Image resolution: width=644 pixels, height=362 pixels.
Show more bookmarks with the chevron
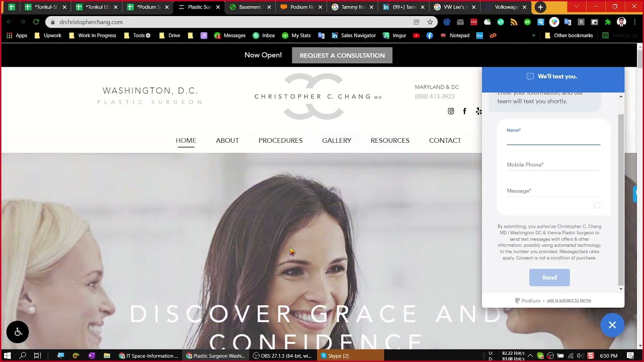click(x=533, y=36)
